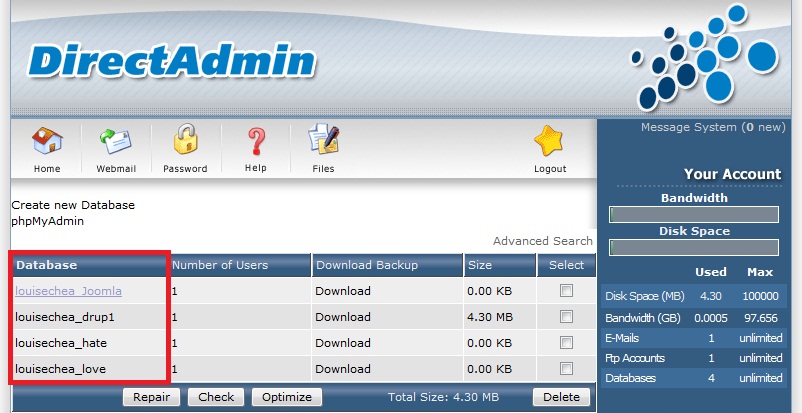Click the Your Account heading
Screen dimensions: 802x413
[x=732, y=174]
